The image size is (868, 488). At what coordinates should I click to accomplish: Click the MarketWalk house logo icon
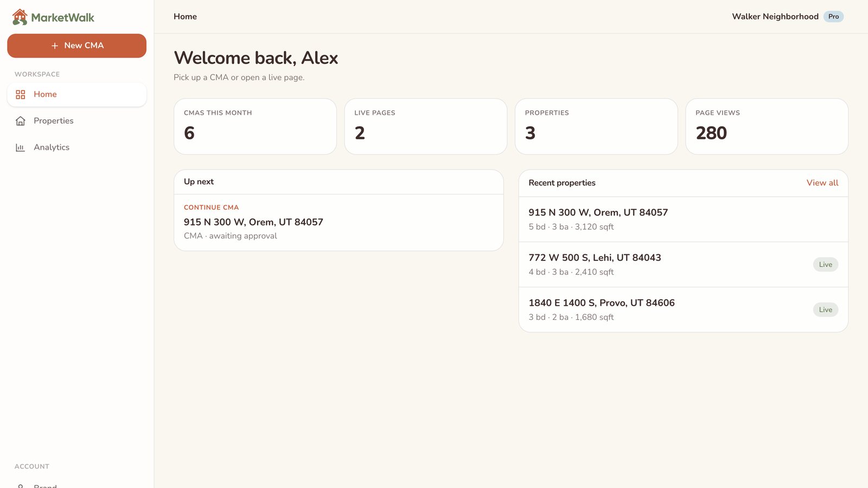(20, 17)
